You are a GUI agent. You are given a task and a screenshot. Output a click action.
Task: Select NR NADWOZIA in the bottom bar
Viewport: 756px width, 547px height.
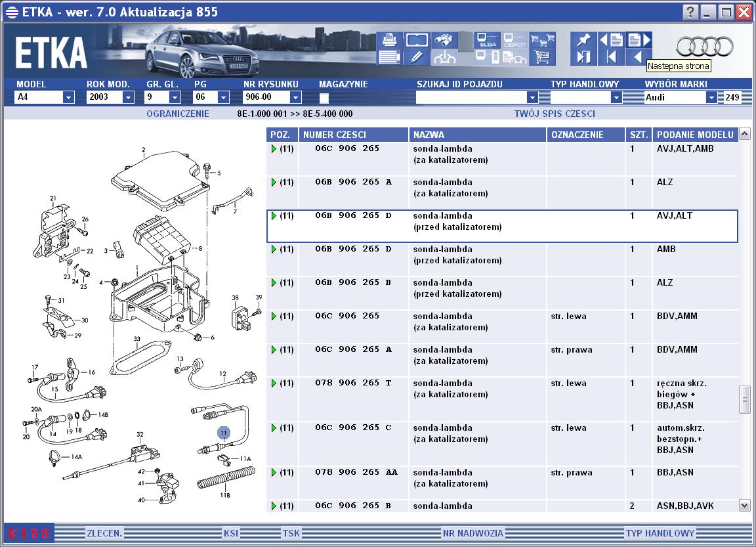473,533
